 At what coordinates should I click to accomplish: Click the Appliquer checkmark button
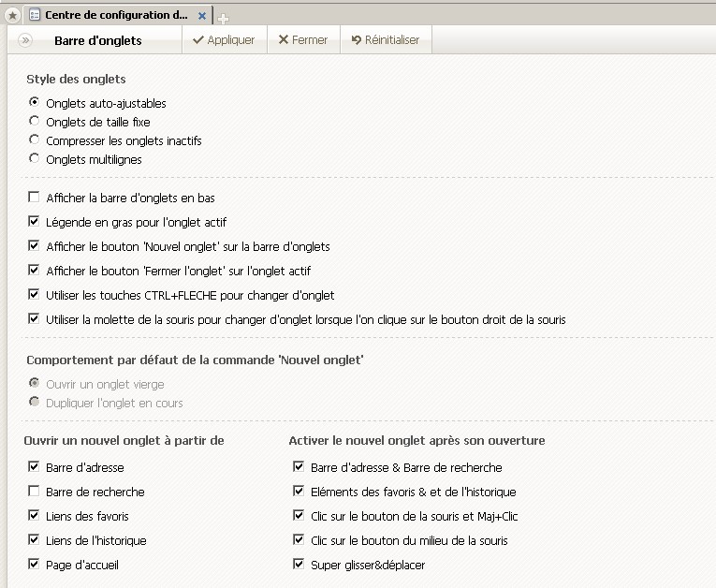(224, 39)
